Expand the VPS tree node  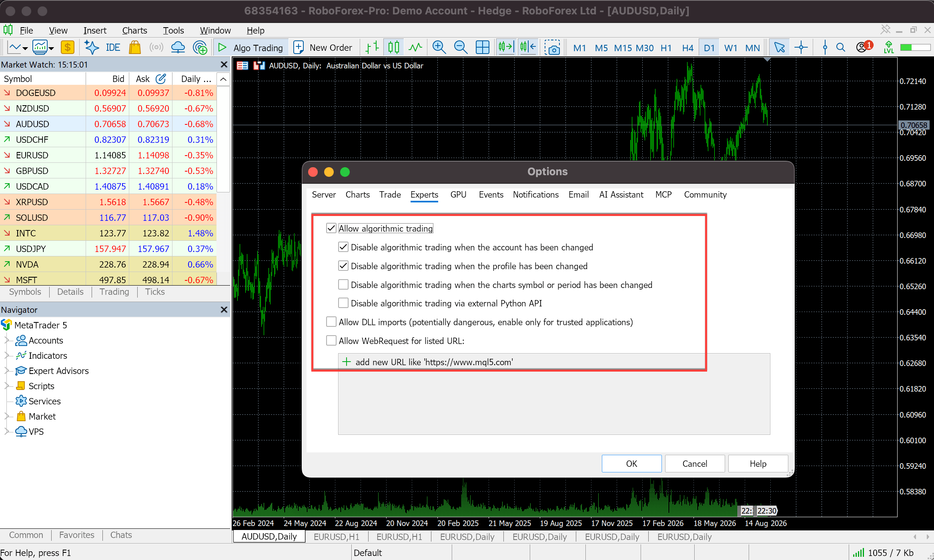[6, 432]
